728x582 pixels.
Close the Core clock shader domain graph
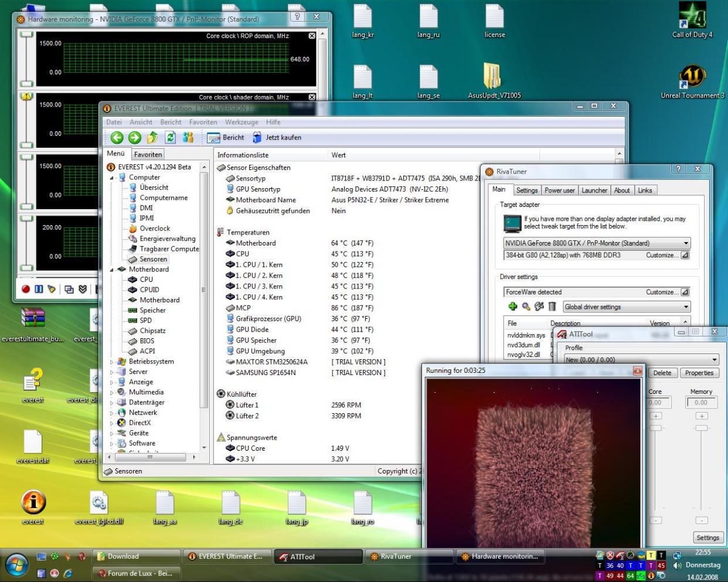pyautogui.click(x=312, y=97)
